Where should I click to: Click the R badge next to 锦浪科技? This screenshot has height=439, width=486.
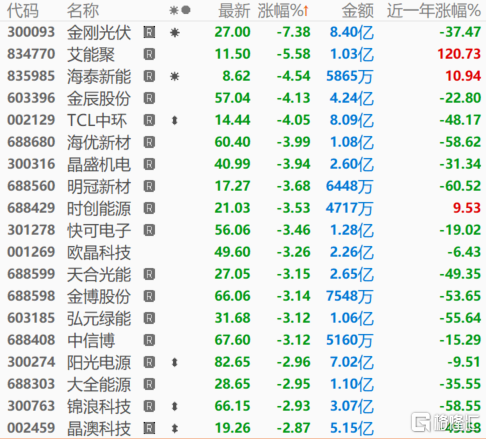(149, 406)
